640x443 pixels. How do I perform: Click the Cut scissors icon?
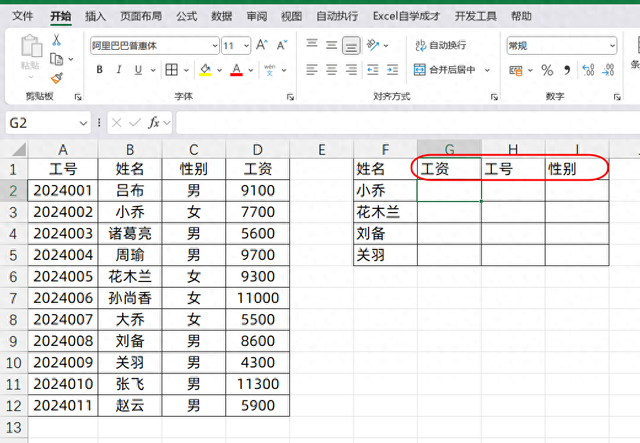pyautogui.click(x=56, y=40)
